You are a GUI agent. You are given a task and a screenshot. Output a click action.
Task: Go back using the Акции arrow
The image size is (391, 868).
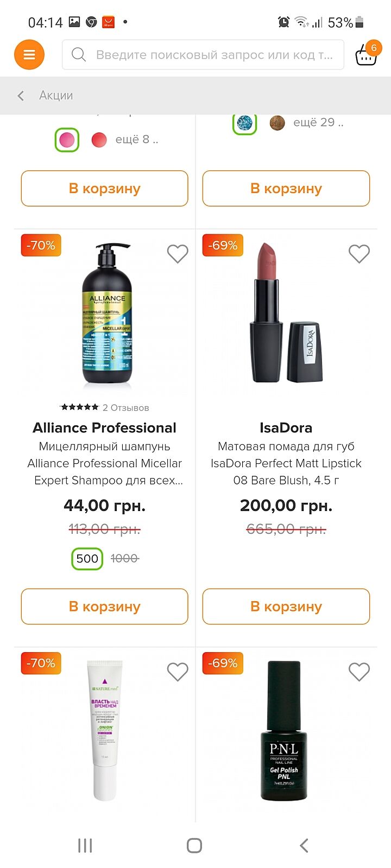(x=21, y=96)
